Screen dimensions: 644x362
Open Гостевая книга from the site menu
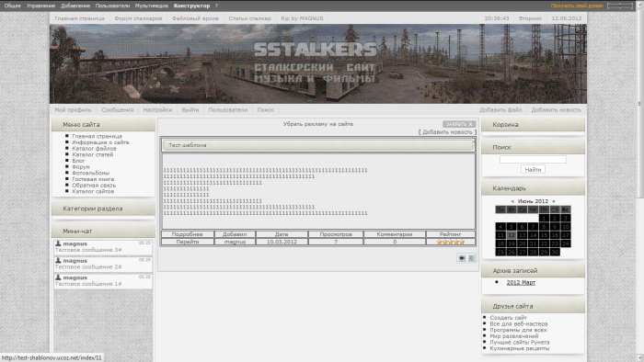tap(93, 179)
